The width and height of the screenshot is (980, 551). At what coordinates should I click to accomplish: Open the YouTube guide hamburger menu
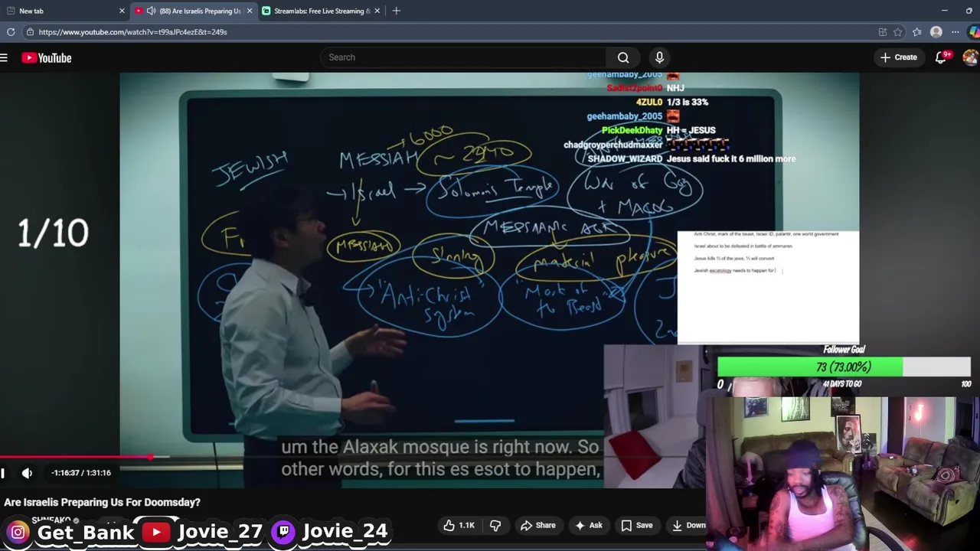[x=4, y=57]
